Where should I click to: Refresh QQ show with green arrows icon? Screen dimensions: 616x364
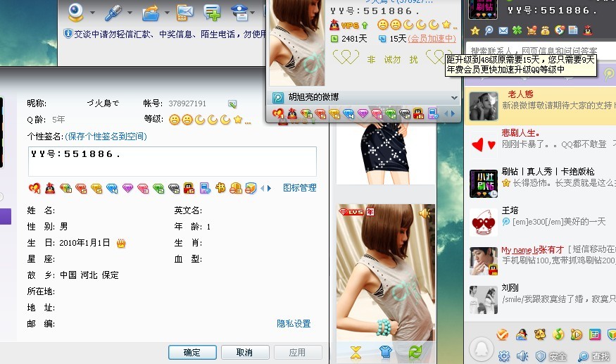[415, 352]
